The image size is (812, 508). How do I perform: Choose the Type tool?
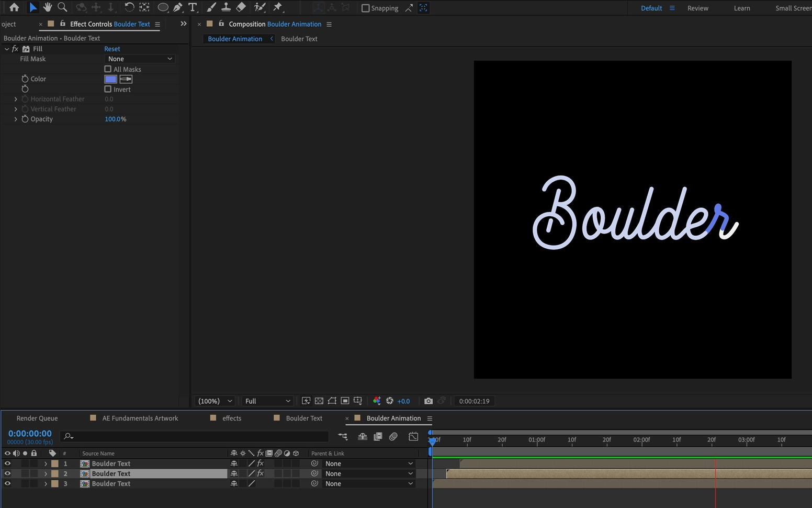(x=193, y=7)
